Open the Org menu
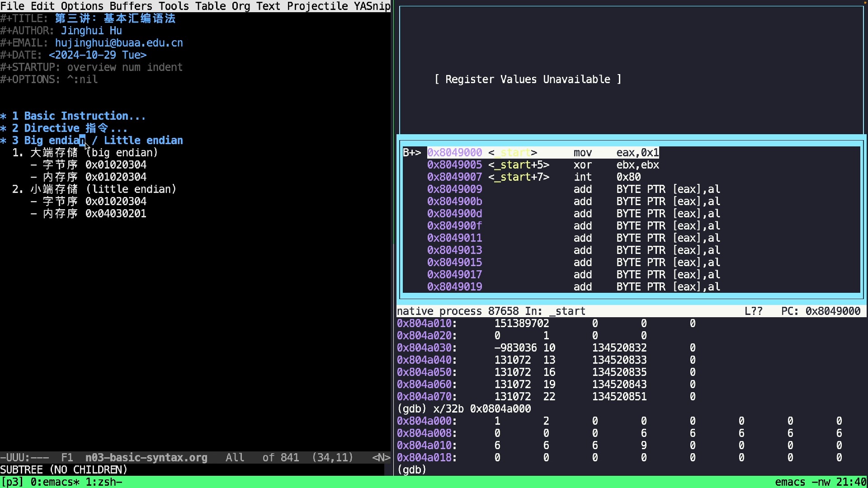Screen dimensions: 868x488 click(x=241, y=6)
